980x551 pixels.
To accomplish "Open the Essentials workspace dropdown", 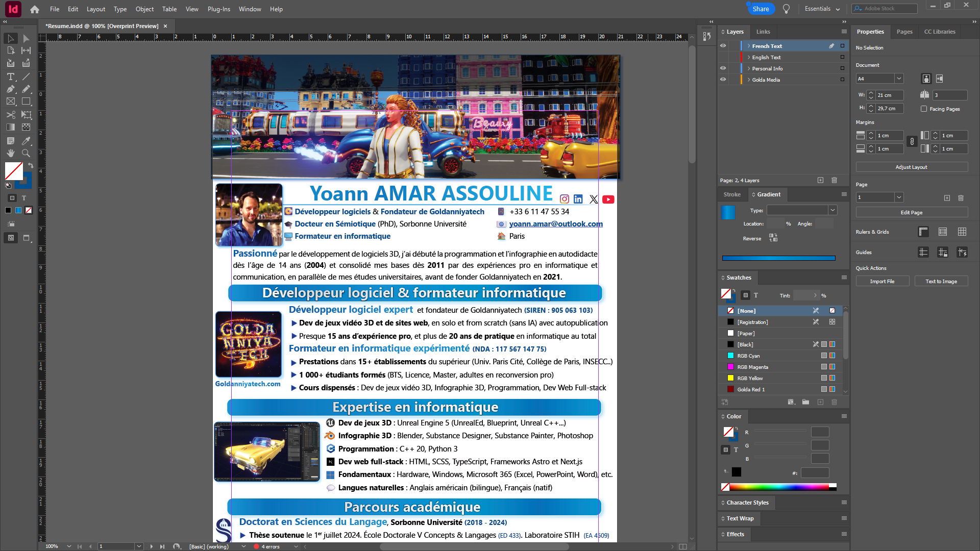I will tap(822, 9).
